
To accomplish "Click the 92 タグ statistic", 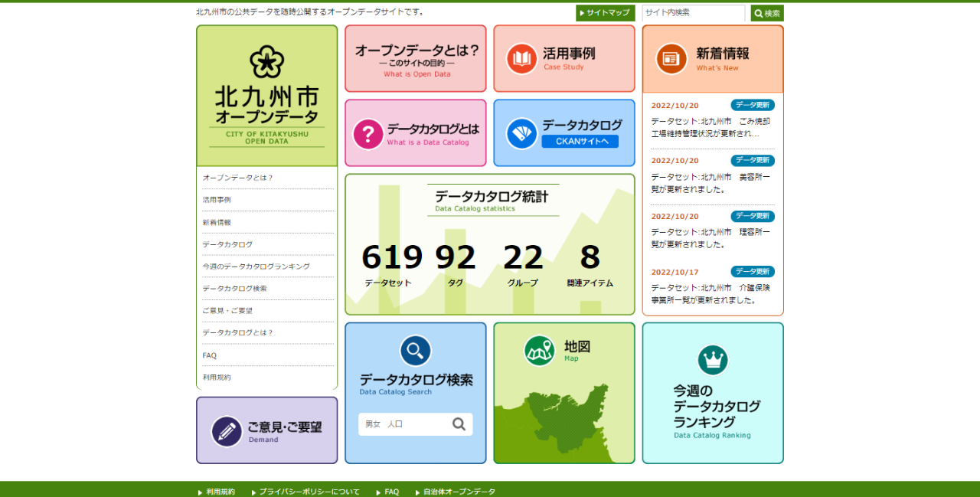I will click(x=456, y=265).
